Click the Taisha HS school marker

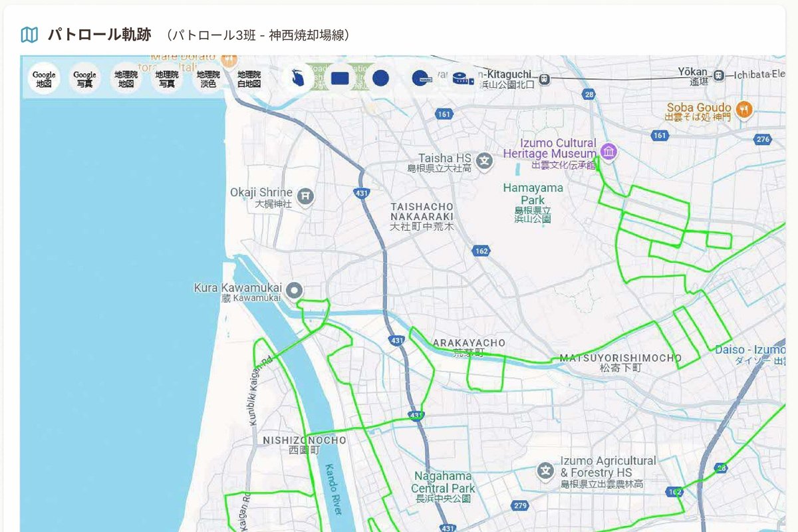pos(485,160)
